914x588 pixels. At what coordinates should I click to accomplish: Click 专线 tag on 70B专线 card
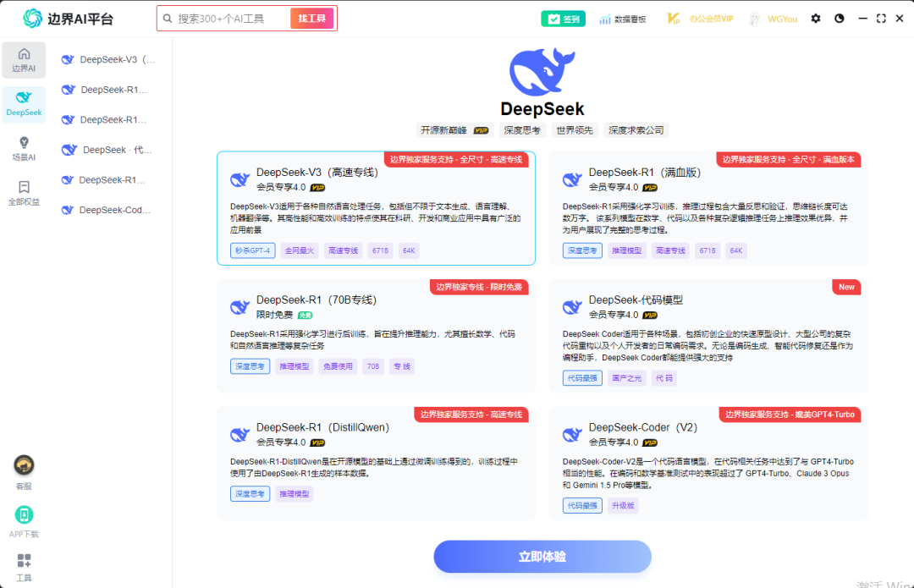(402, 366)
